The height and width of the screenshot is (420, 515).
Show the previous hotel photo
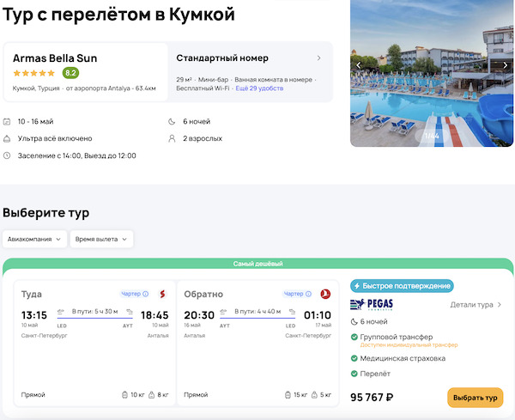[x=360, y=65]
